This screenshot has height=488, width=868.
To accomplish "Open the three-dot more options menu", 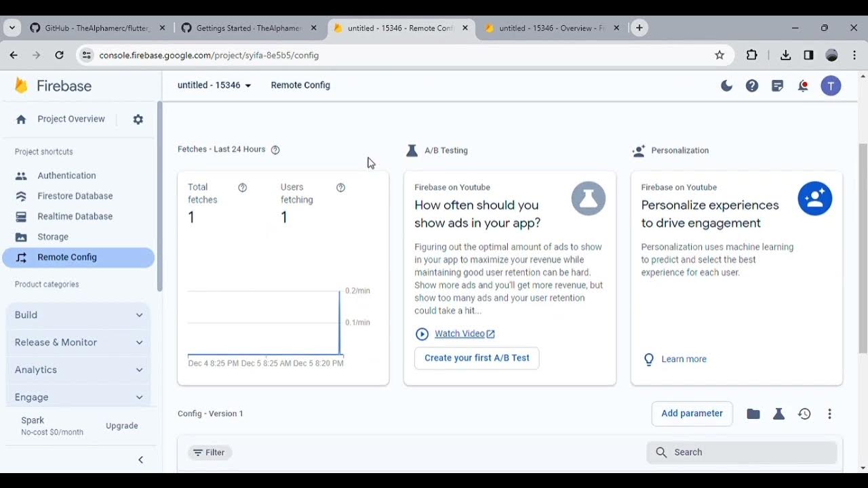I will (x=829, y=414).
